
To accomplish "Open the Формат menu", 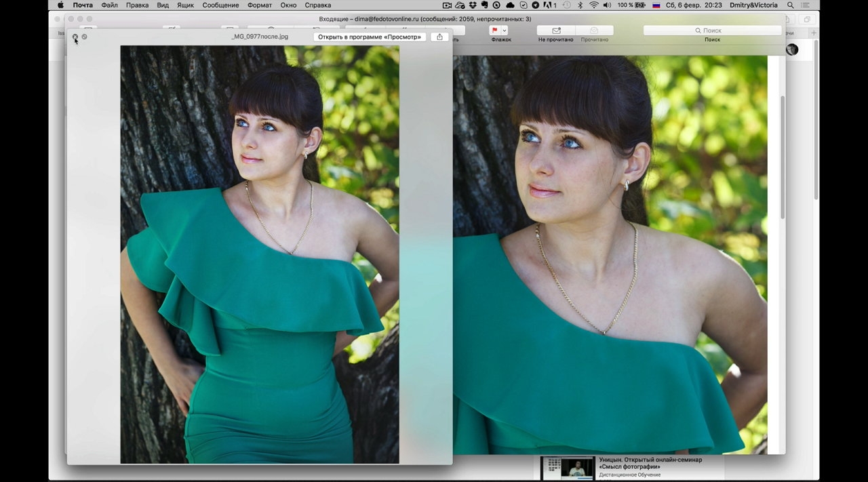I will click(260, 5).
